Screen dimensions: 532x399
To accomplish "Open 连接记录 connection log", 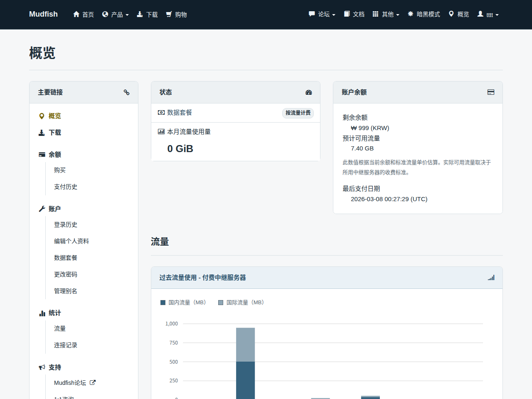I will 66,345.
